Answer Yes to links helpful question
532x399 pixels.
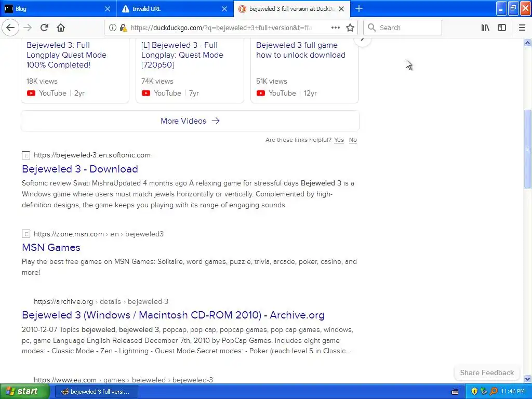pyautogui.click(x=339, y=140)
